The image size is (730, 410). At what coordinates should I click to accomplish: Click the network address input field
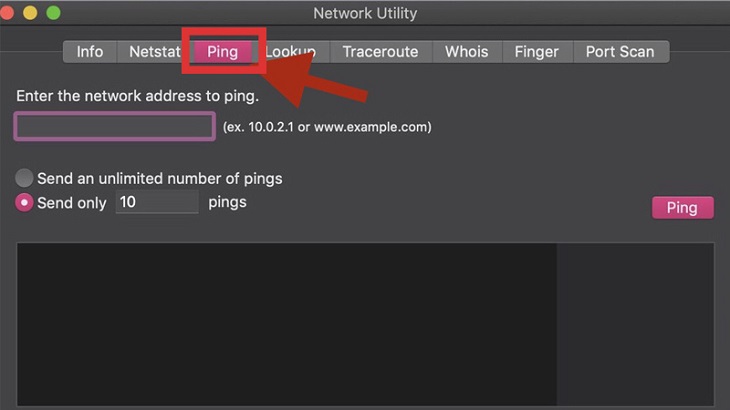click(115, 126)
